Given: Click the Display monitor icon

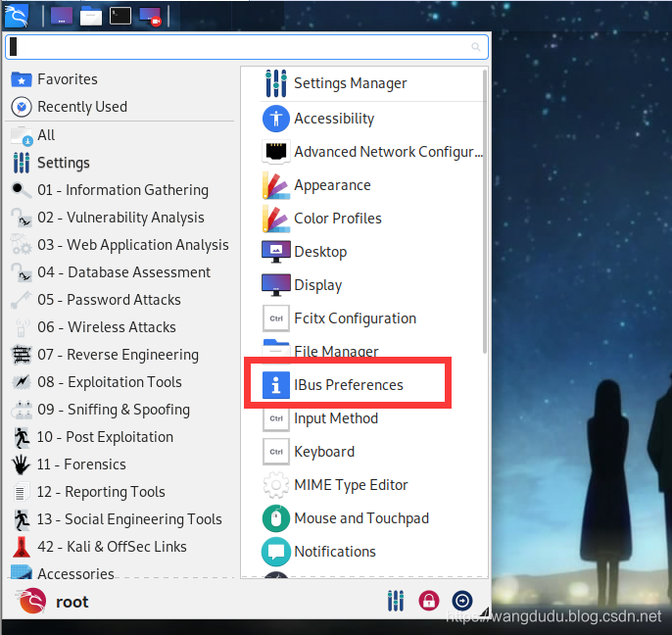Looking at the screenshot, I should (x=276, y=285).
